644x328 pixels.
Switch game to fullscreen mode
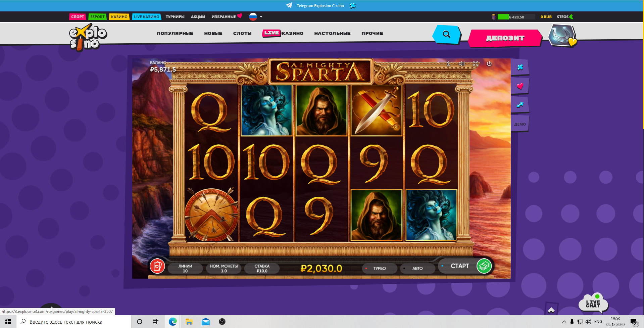pos(476,63)
